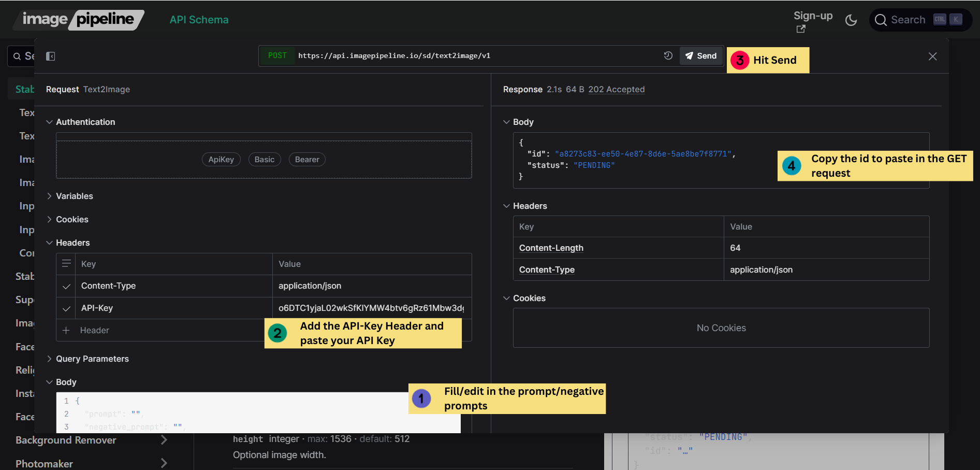Viewport: 980px width, 470px height.
Task: Open headers table menu icon
Action: point(66,264)
